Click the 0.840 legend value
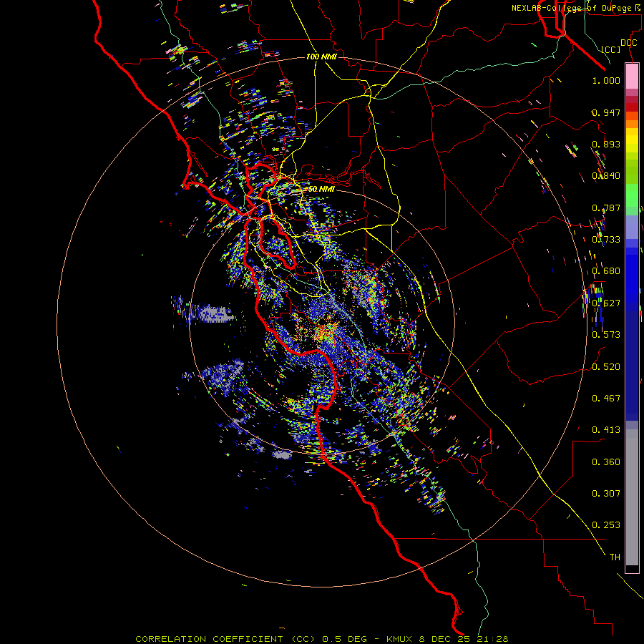This screenshot has width=644, height=644. tap(606, 176)
